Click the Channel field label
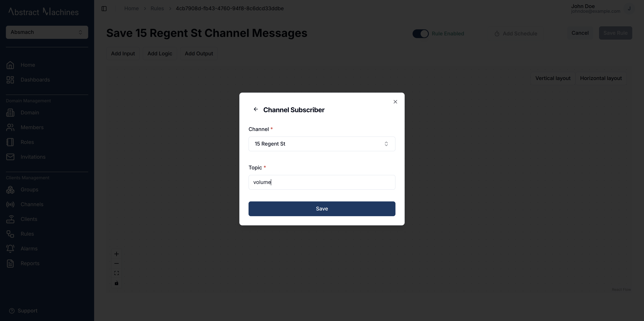The width and height of the screenshot is (644, 321). click(x=258, y=129)
